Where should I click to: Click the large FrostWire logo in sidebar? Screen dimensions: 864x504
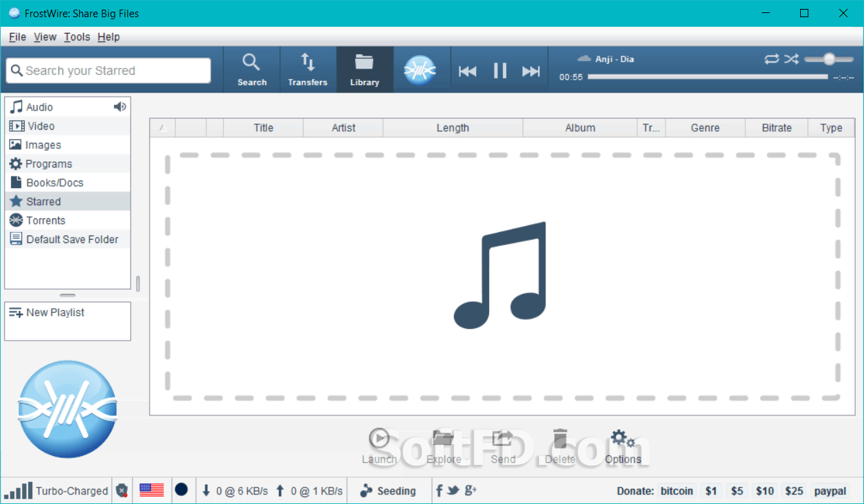click(67, 409)
